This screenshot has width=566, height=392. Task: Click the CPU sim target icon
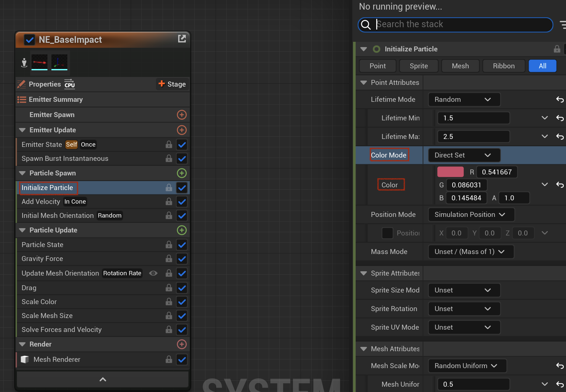click(70, 84)
